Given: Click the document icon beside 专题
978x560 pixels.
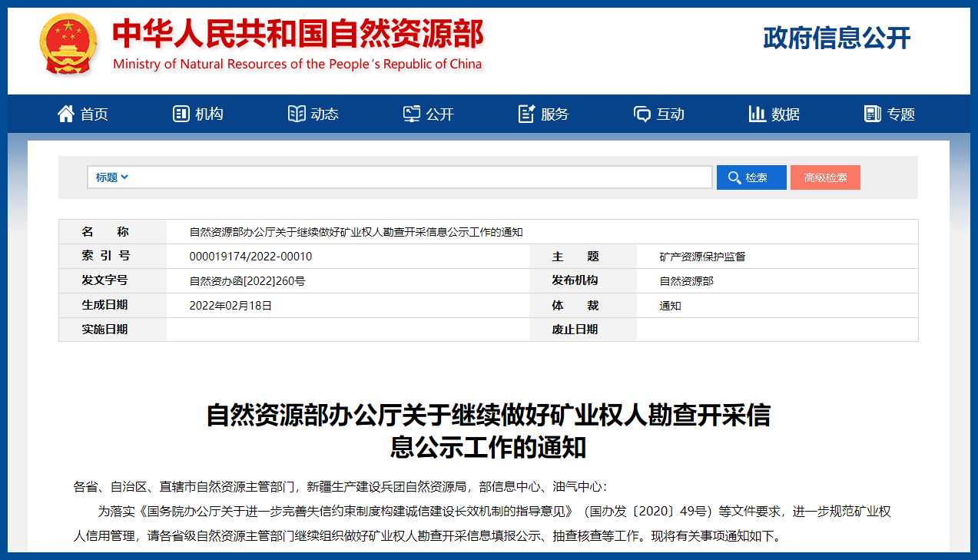Looking at the screenshot, I should (x=873, y=114).
